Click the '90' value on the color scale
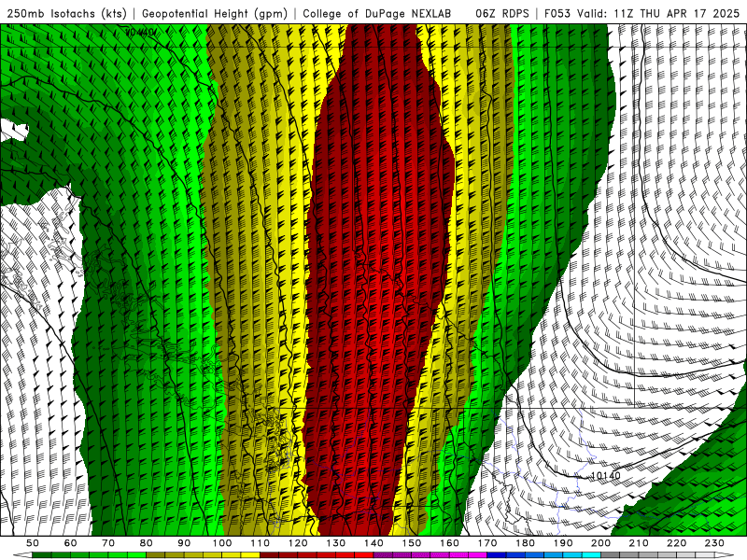The width and height of the screenshot is (747, 560). pos(184,543)
